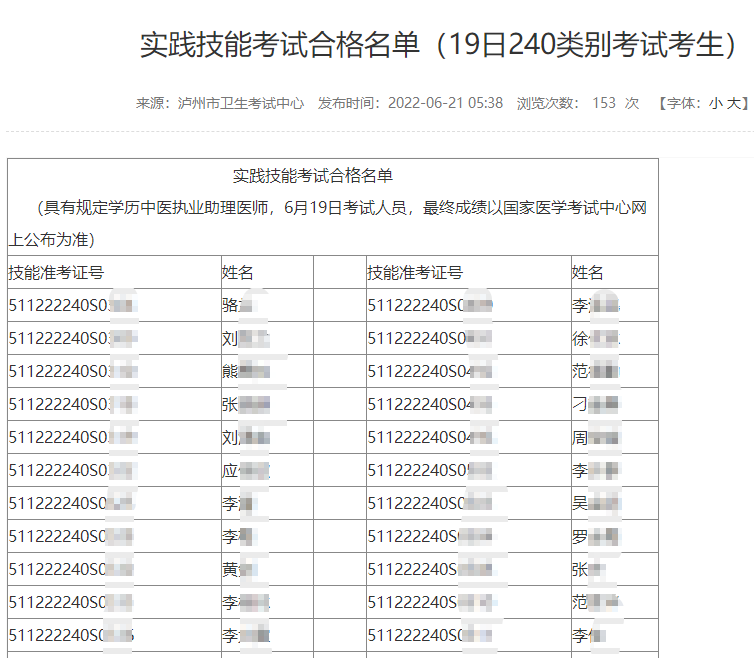754x658 pixels.
Task: Click the 大 font size link
Action: click(734, 103)
